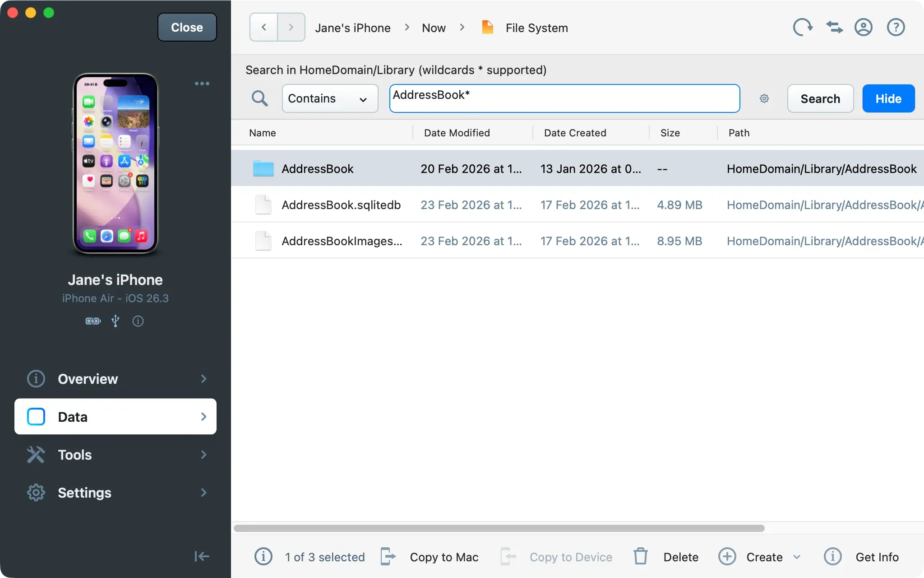This screenshot has width=924, height=578.
Task: Click the Search button
Action: click(820, 98)
